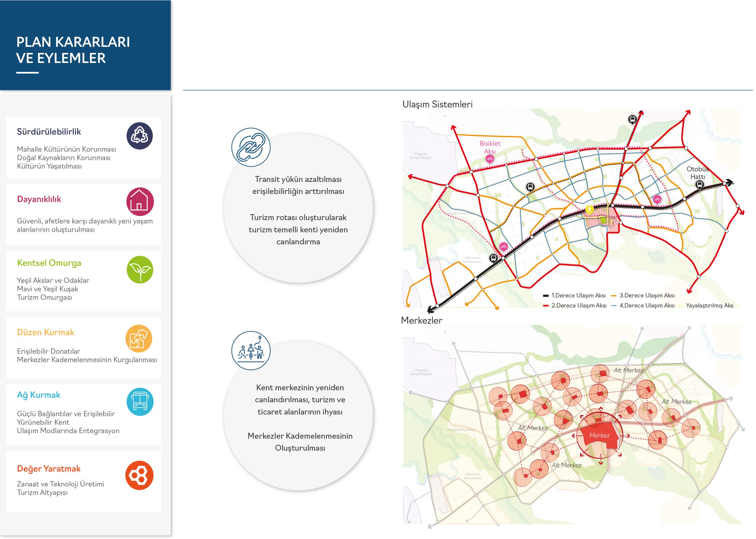Click the Yayalaştırılmış Aks legend entry

[709, 306]
